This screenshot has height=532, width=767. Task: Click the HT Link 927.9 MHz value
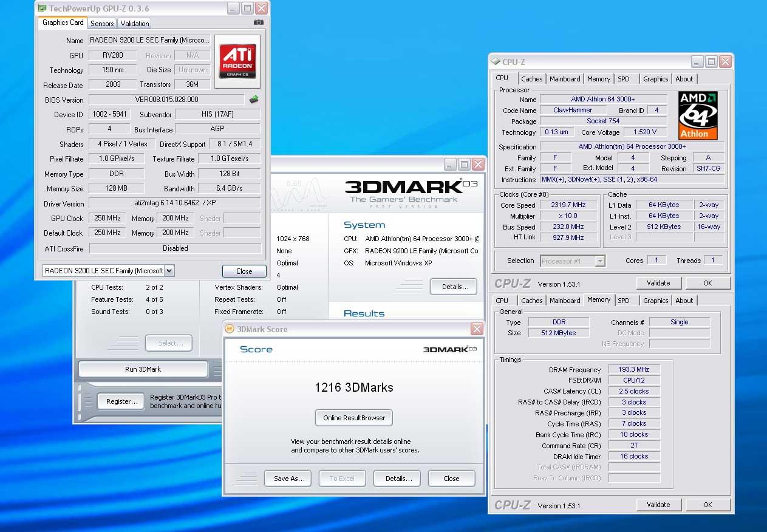pyautogui.click(x=567, y=238)
